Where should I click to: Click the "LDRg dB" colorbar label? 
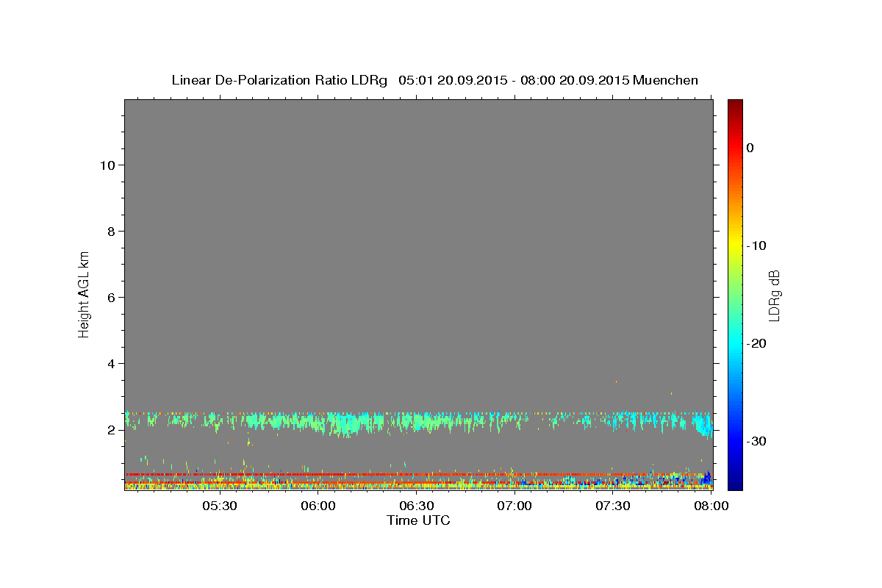pos(774,296)
